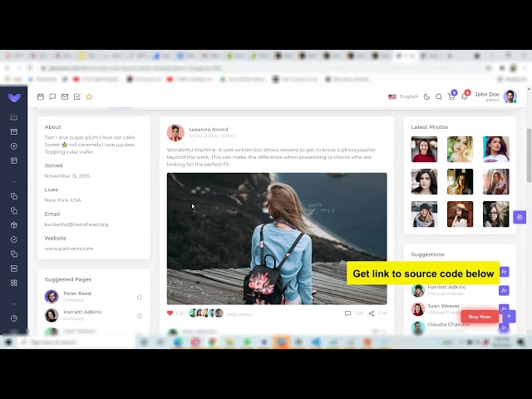Viewport: 532px width, 399px height.
Task: Open the post photo of girl with backpack
Action: coord(277,239)
